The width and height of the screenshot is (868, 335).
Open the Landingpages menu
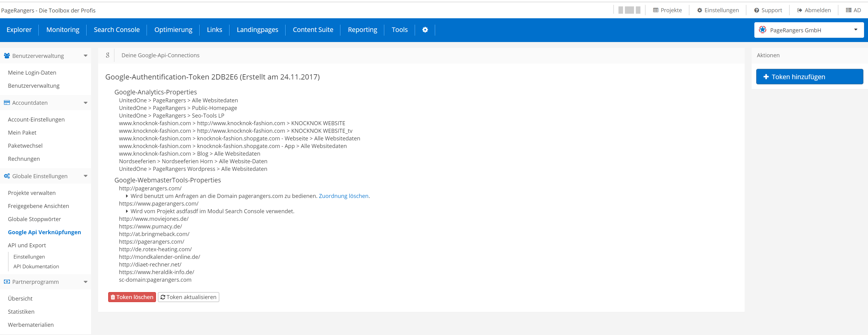(x=257, y=30)
